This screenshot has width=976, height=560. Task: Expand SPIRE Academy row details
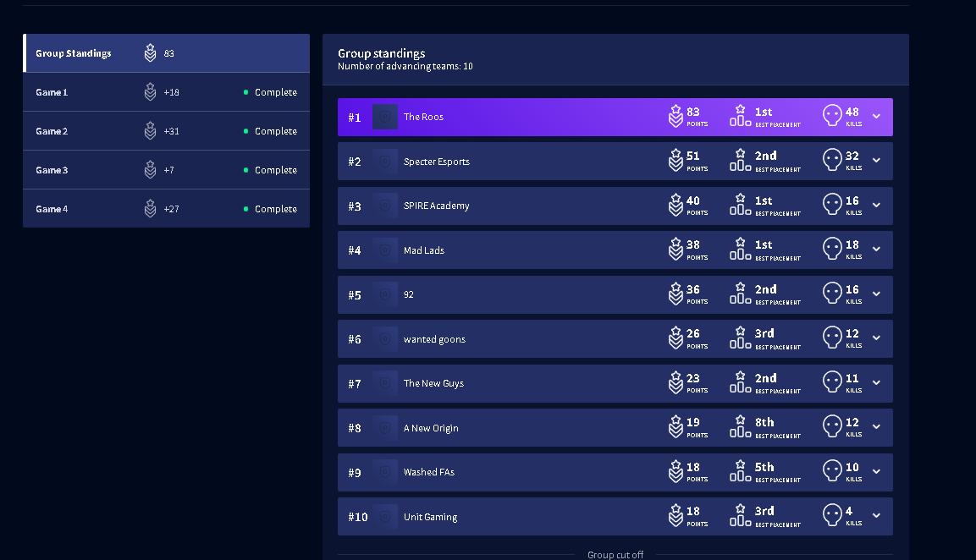876,206
